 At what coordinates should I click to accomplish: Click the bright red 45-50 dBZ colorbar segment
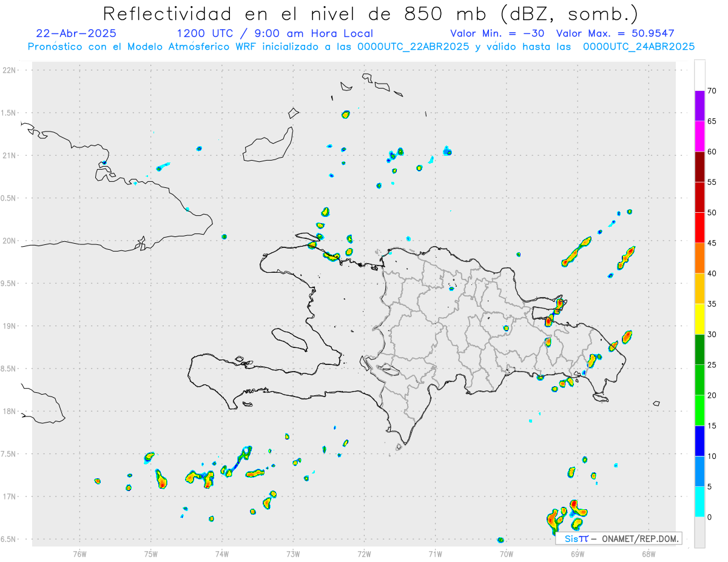click(699, 228)
